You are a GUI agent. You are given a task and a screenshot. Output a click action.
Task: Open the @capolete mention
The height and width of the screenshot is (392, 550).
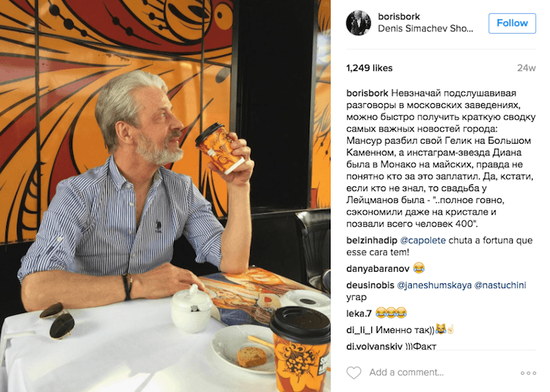click(x=423, y=241)
